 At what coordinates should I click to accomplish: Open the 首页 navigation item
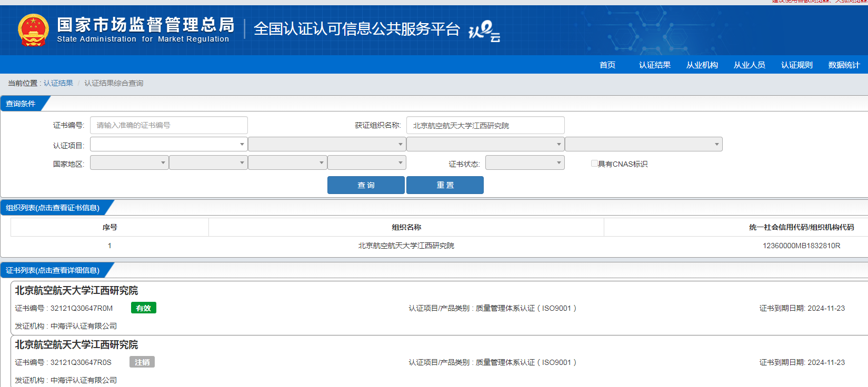coord(607,65)
